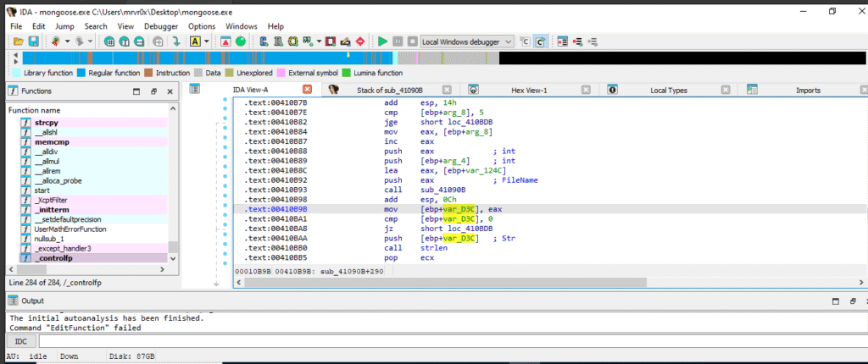Close the Functions panel
Screen dimensions: 868x364
pos(170,91)
